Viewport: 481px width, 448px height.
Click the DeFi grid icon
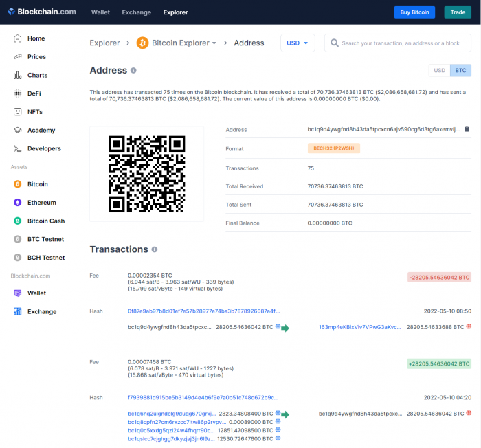[17, 93]
